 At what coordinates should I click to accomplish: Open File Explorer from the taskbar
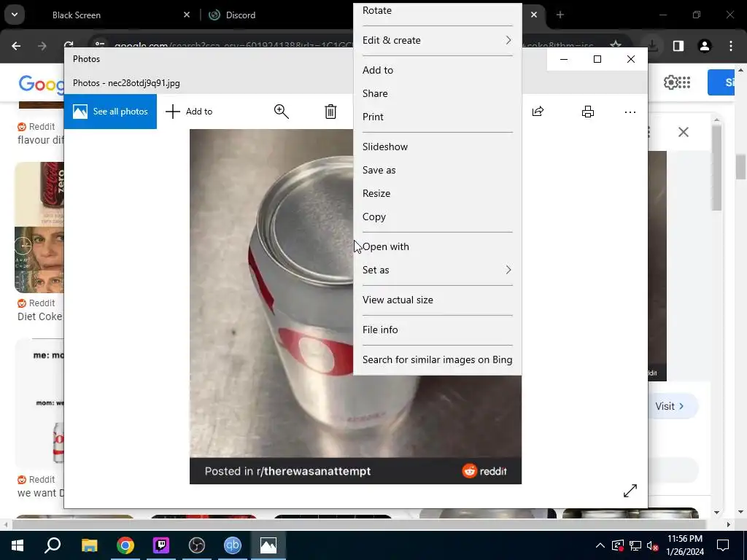pos(89,545)
